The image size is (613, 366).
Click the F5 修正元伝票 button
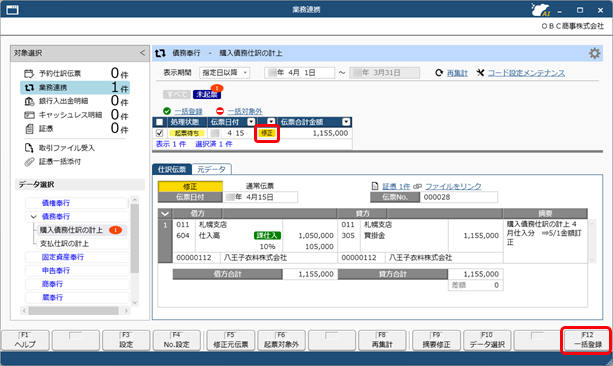click(x=231, y=340)
